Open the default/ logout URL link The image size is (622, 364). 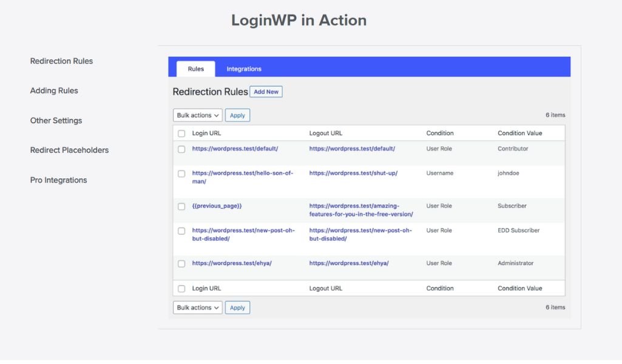click(352, 149)
